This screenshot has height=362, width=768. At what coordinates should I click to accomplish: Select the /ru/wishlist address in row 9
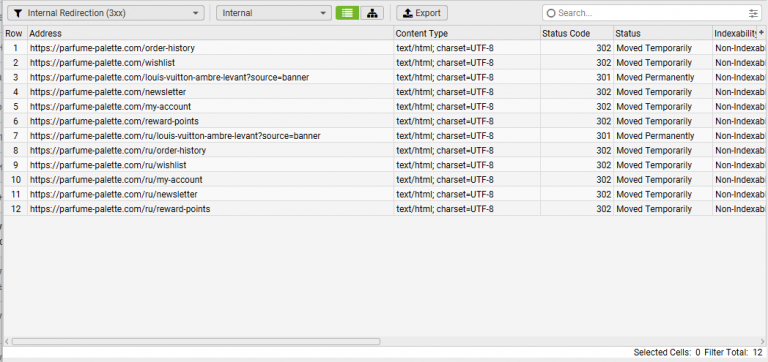108,165
